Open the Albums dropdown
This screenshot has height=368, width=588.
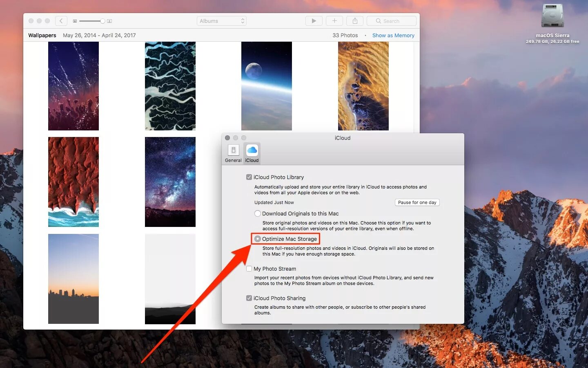point(222,21)
